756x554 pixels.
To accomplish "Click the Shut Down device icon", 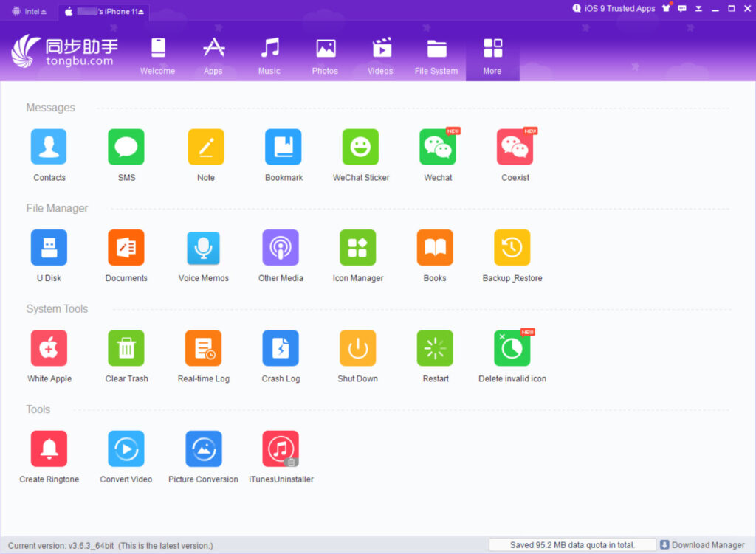I will click(x=358, y=348).
